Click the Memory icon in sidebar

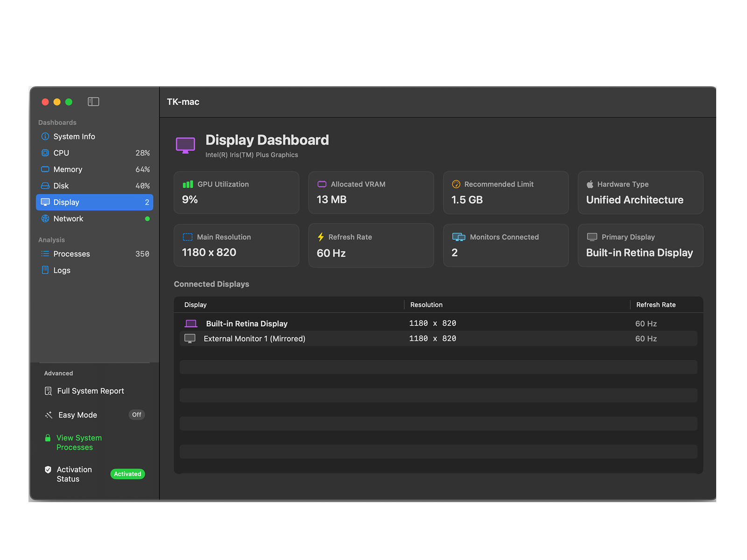coord(45,169)
